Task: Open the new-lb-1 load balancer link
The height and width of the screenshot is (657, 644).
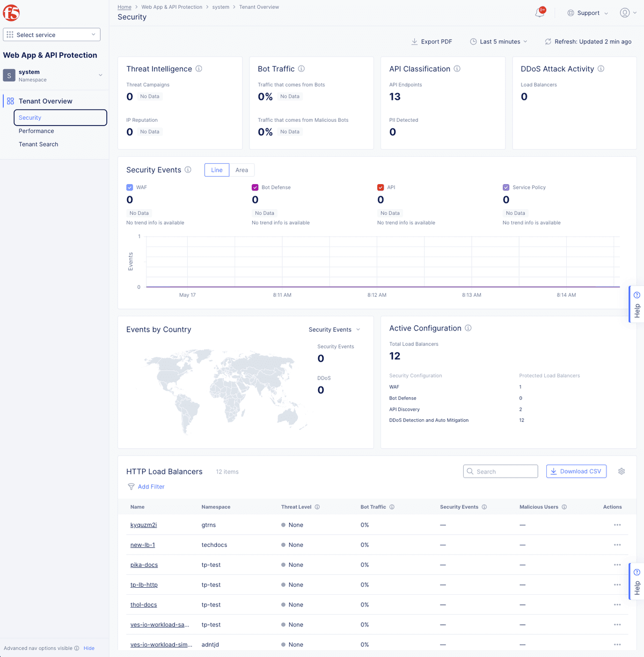Action: (x=142, y=544)
